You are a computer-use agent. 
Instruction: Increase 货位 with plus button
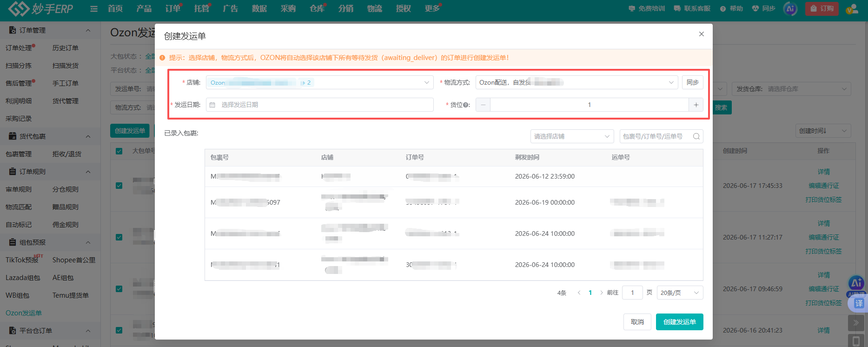click(696, 105)
